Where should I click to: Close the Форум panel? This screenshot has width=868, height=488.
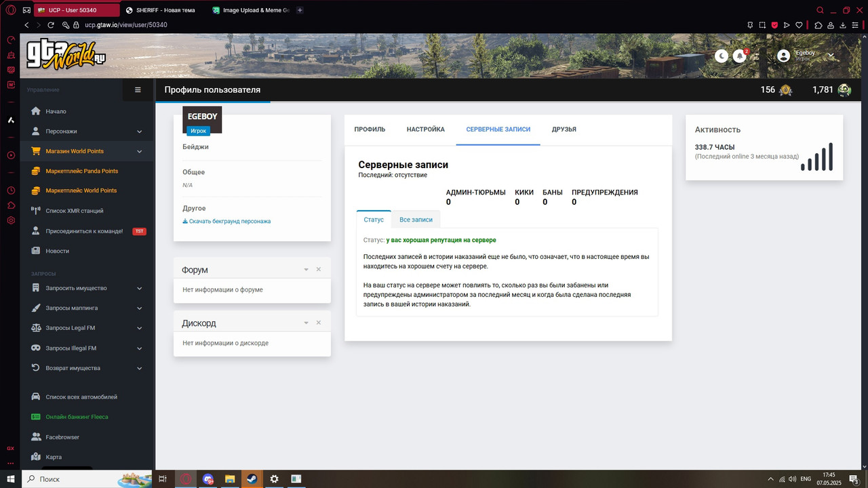click(319, 270)
